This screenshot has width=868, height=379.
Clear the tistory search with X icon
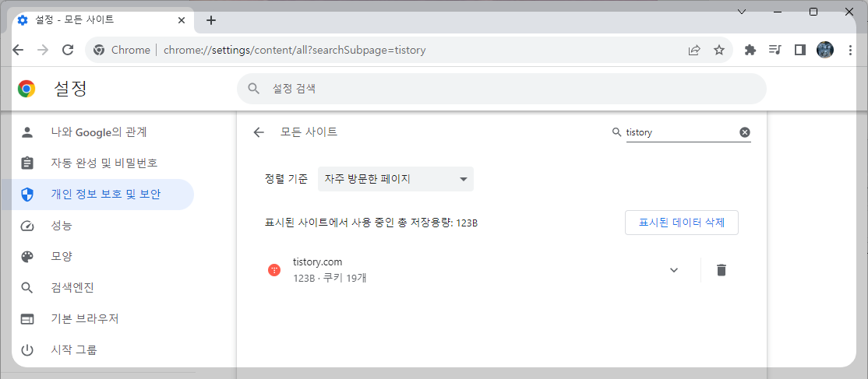pos(745,132)
